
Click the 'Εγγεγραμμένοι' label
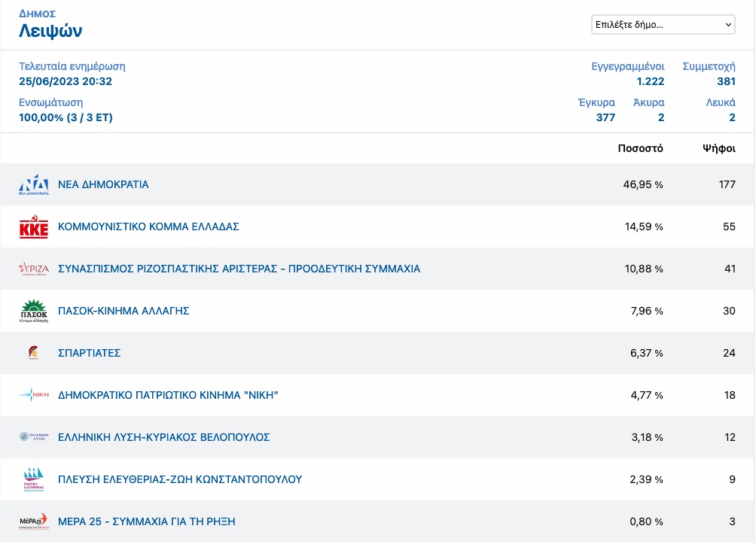628,66
